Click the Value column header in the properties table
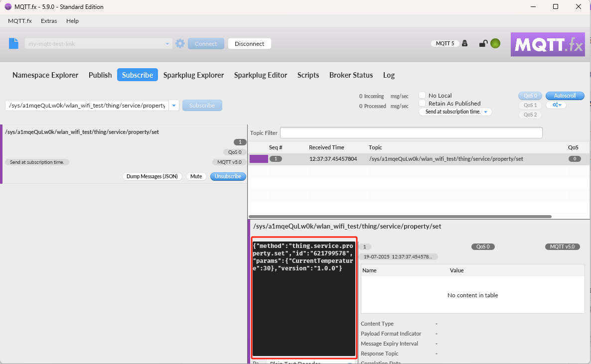This screenshot has height=364, width=591. 456,270
